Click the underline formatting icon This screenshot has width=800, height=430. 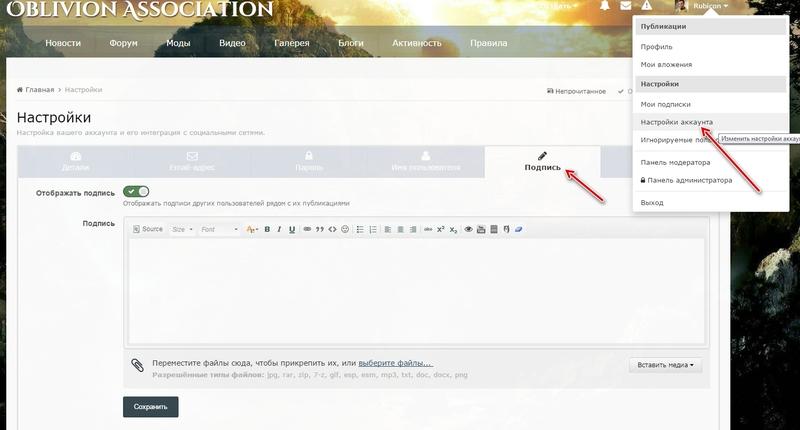pyautogui.click(x=292, y=229)
